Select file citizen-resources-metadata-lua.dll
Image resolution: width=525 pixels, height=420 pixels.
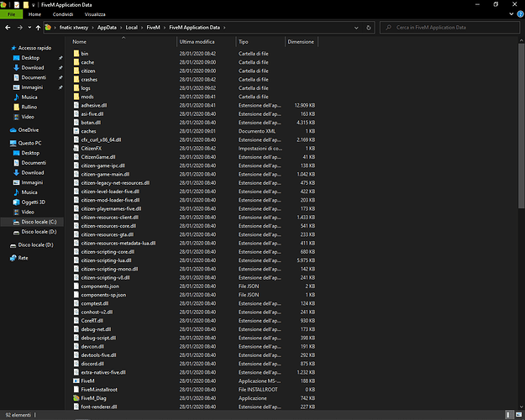click(118, 243)
